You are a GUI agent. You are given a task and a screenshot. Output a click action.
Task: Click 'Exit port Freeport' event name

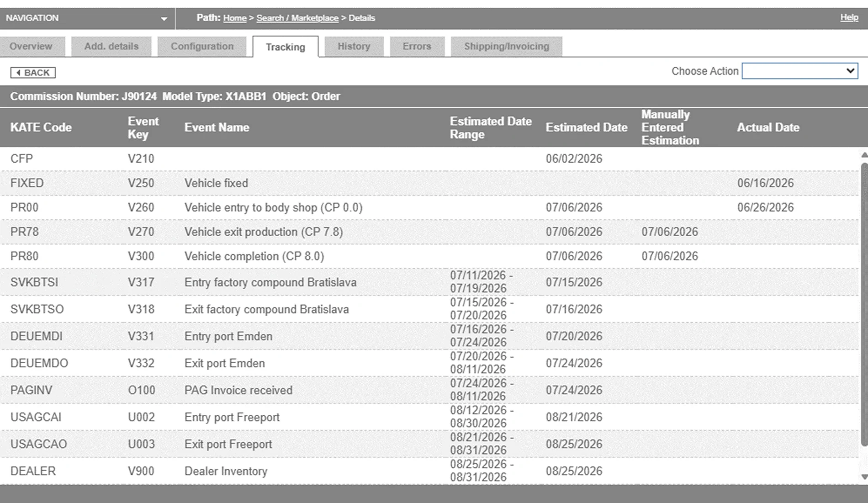(228, 444)
